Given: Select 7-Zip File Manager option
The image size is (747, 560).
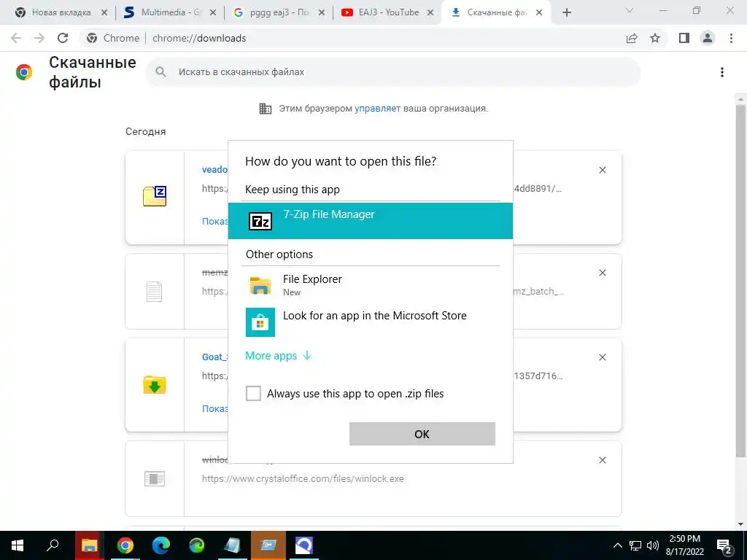Looking at the screenshot, I should [370, 220].
